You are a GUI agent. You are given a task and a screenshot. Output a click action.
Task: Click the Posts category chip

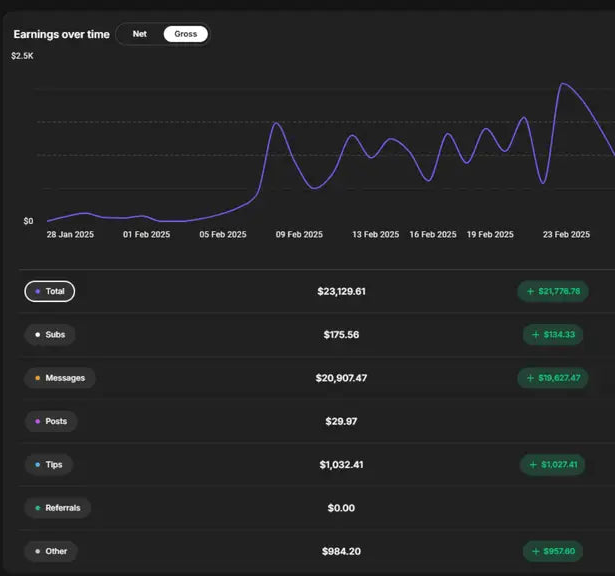click(x=51, y=421)
